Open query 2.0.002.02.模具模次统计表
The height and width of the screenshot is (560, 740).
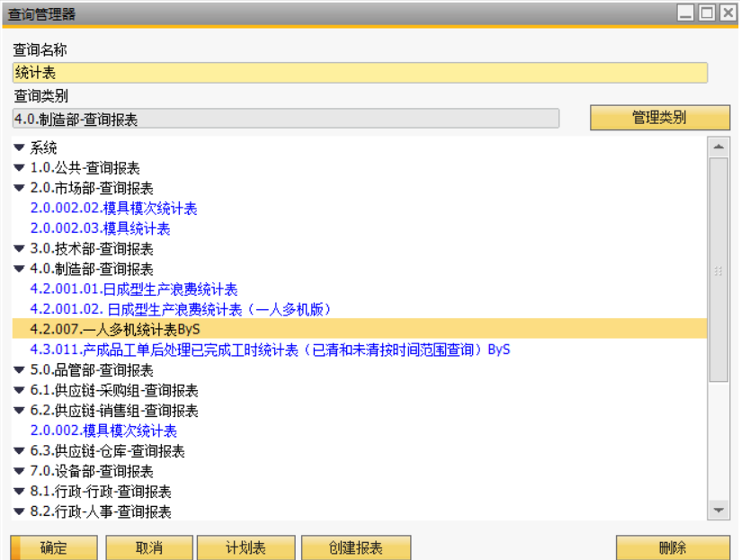click(x=113, y=209)
